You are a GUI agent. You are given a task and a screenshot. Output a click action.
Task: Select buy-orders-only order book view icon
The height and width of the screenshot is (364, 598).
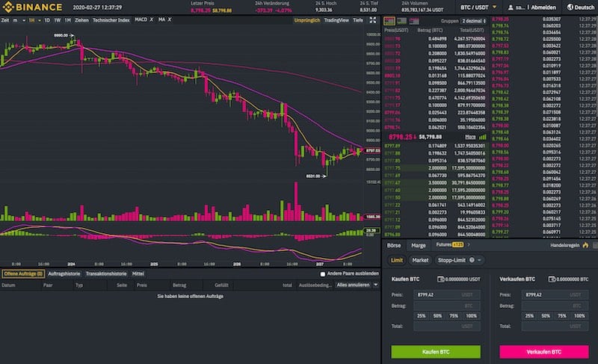coord(401,21)
